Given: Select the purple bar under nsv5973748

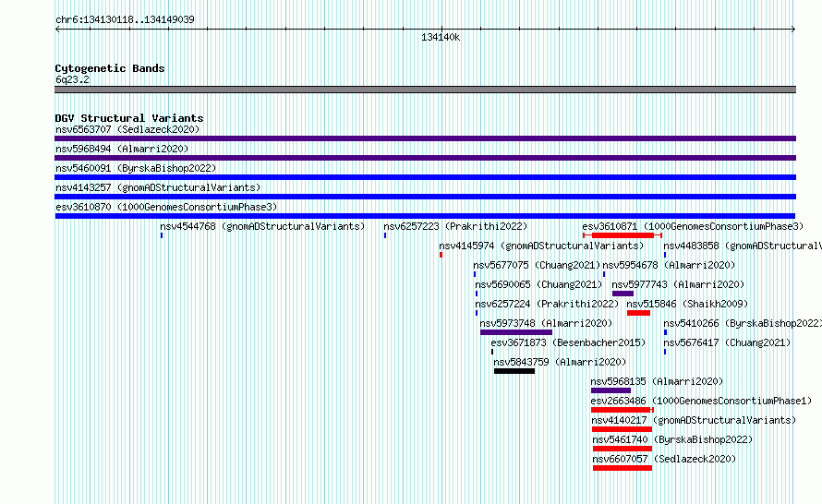Looking at the screenshot, I should pos(516,332).
